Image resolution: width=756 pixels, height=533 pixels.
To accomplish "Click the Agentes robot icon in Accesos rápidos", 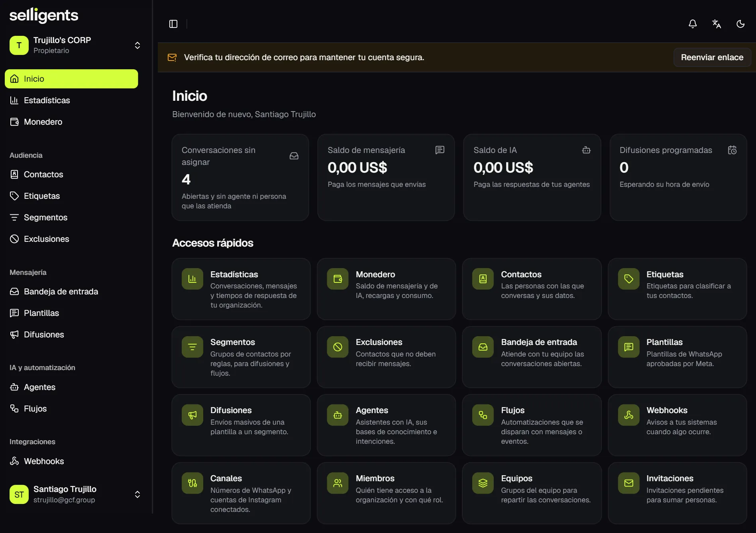I will tap(338, 415).
